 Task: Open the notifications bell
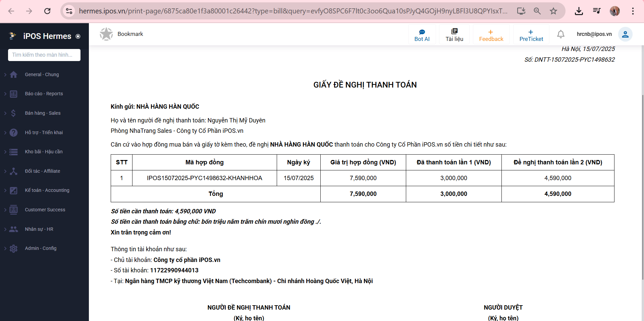click(561, 34)
